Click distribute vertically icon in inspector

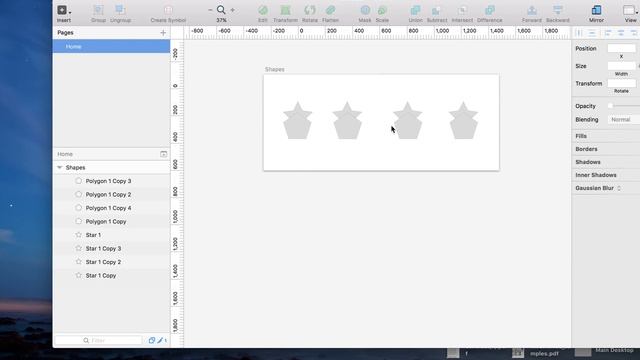592,33
